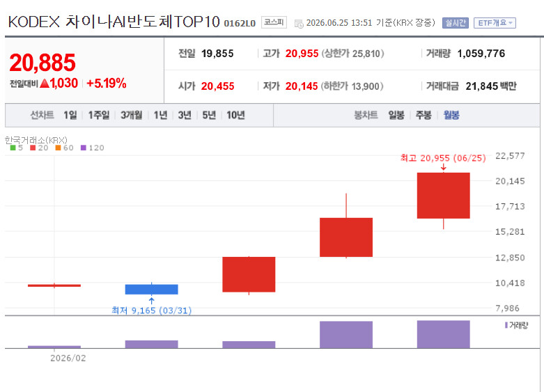Click the 고가 value 20,955

click(302, 54)
